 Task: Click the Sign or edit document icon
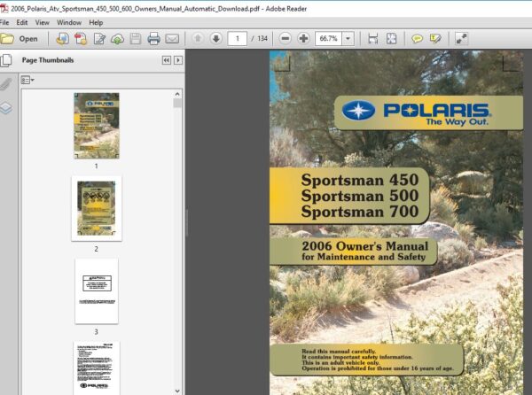pyautogui.click(x=99, y=39)
